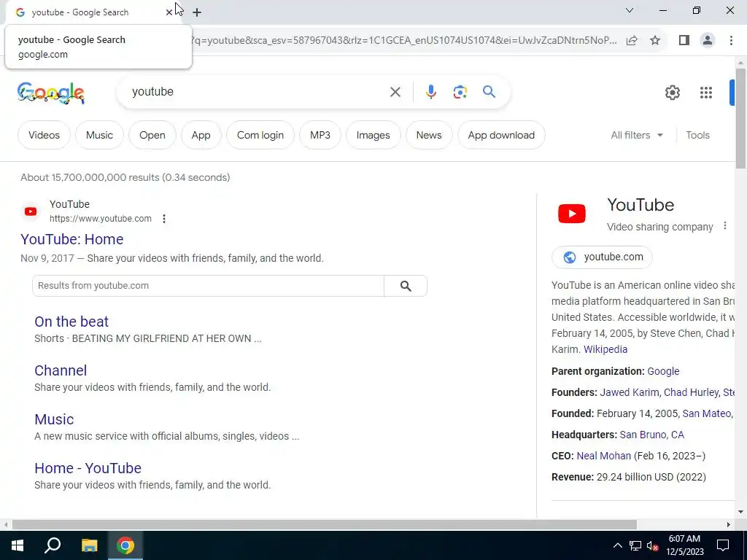Viewport: 747px width, 560px height.
Task: Open the search Tools options
Action: pyautogui.click(x=697, y=135)
